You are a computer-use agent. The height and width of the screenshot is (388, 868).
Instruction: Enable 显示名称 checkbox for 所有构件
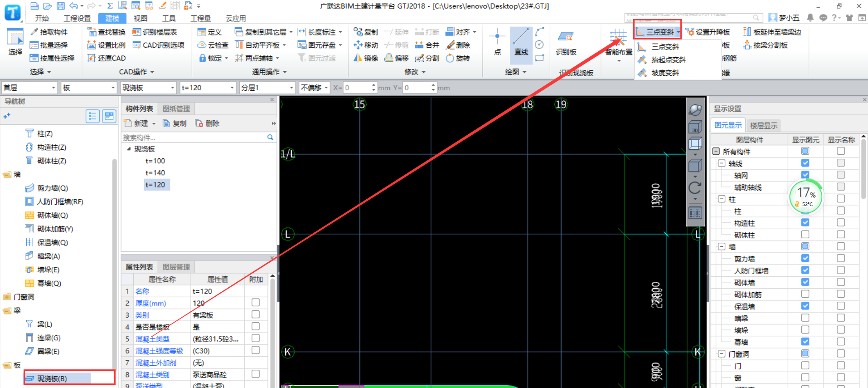pos(841,151)
